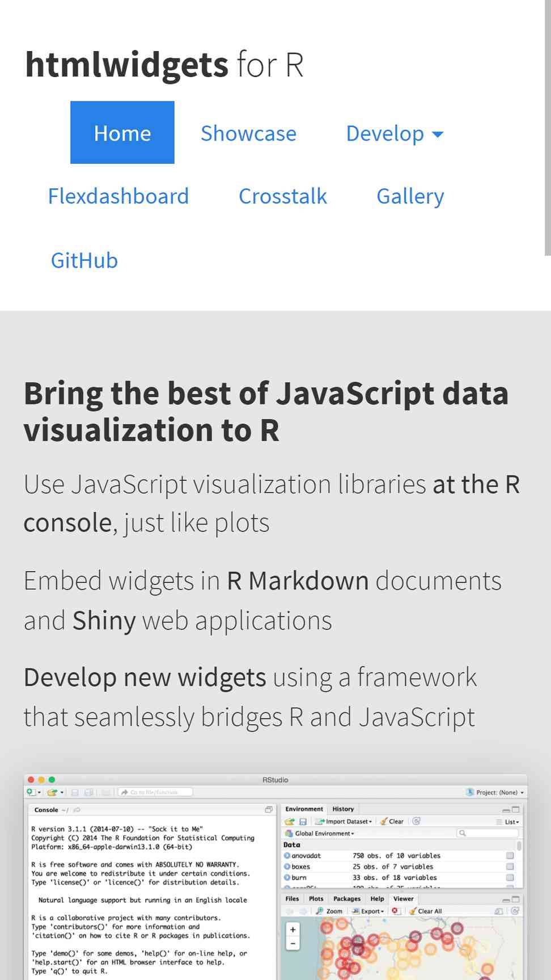Expand the Develop dropdown menu

point(395,133)
